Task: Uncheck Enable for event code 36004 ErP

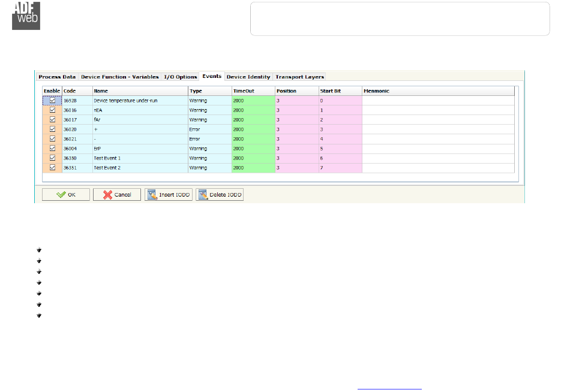Action: coord(52,149)
